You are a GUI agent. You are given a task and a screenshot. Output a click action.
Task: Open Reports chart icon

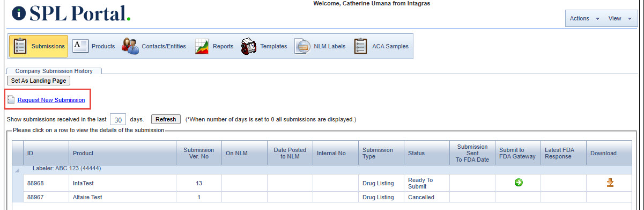(x=202, y=46)
